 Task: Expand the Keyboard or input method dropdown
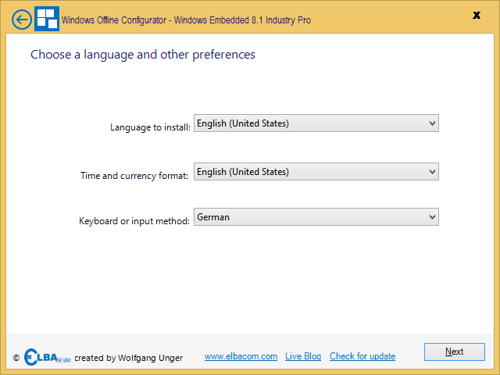coord(316,217)
